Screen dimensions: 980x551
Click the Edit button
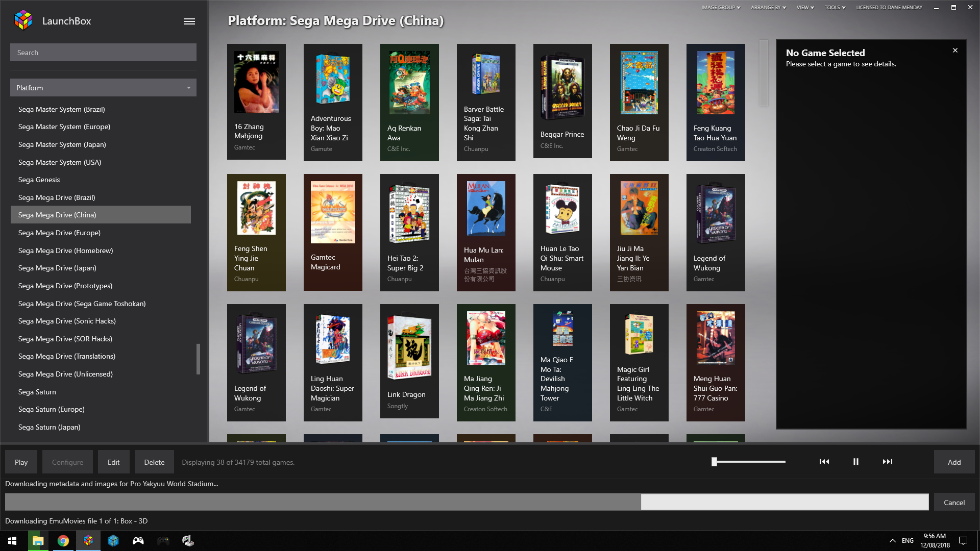(113, 462)
